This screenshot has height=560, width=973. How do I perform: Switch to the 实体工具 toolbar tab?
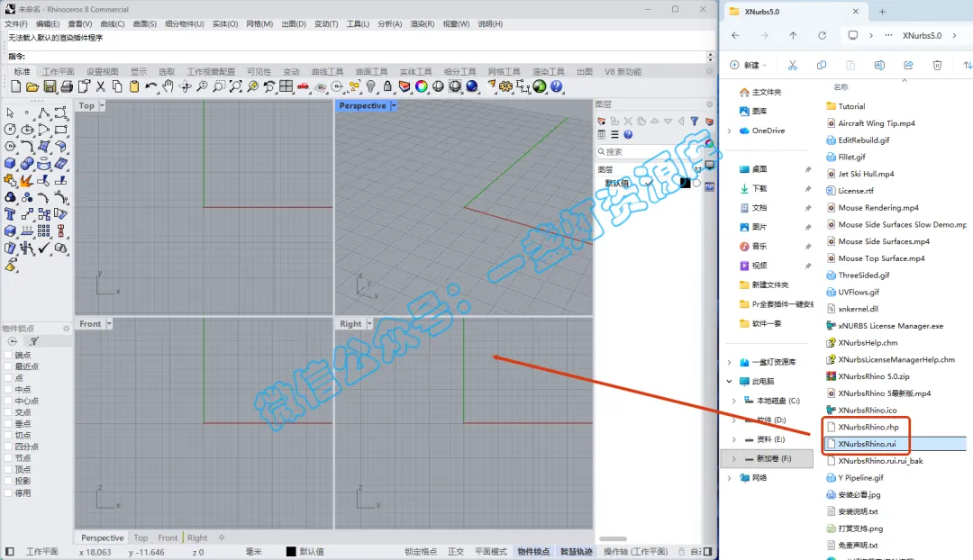415,72
